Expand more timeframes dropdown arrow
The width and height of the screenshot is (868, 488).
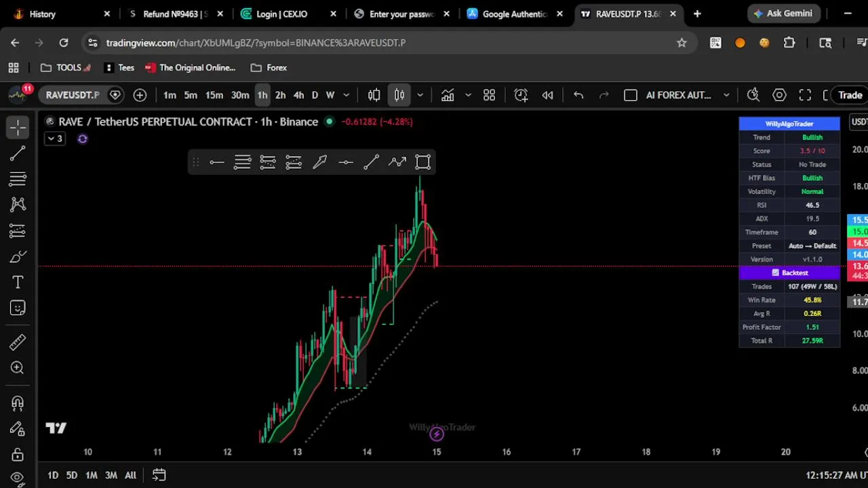pyautogui.click(x=347, y=96)
